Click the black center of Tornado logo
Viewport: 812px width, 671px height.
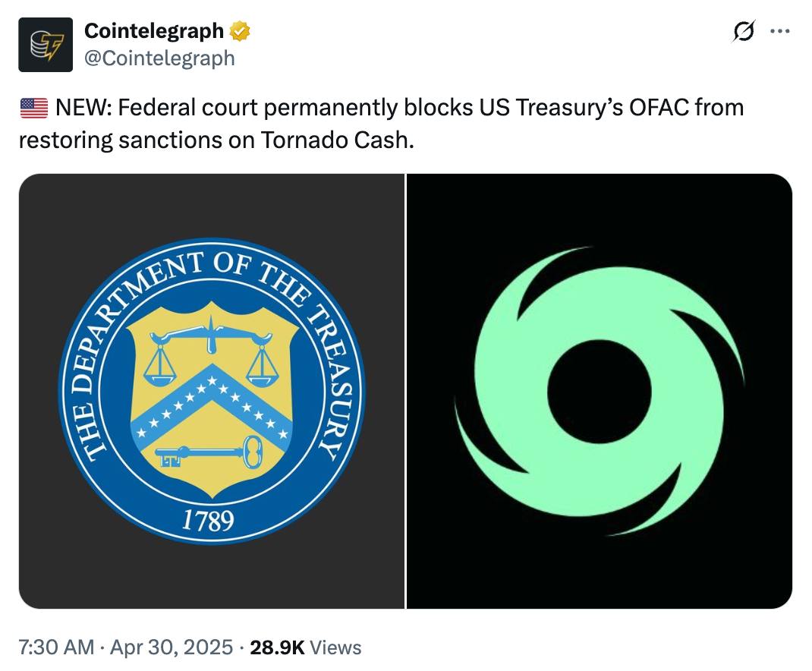(600, 392)
